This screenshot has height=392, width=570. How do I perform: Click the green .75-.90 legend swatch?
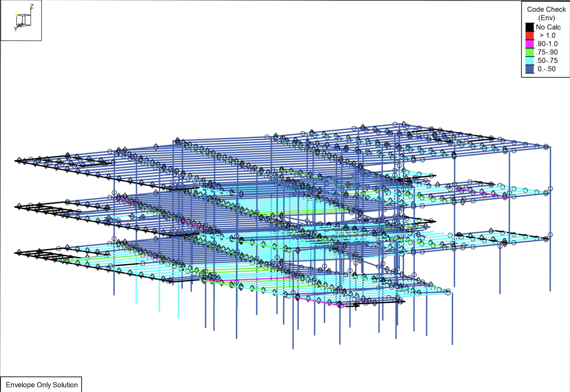click(530, 52)
